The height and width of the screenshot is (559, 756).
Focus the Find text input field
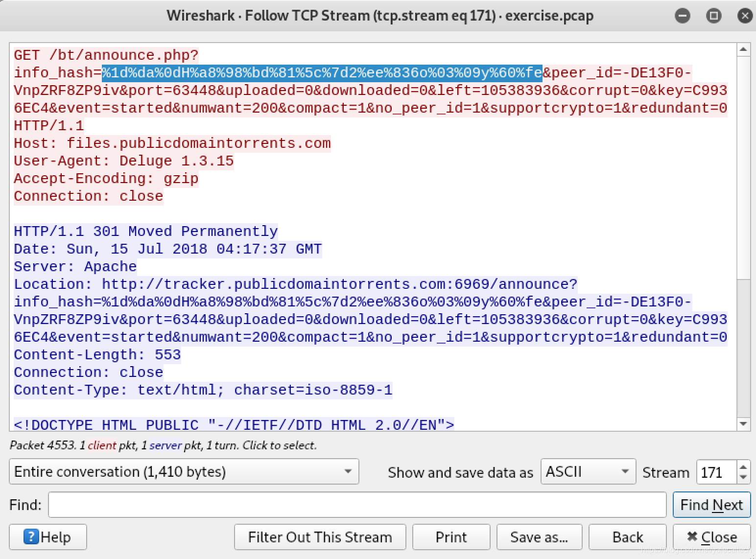click(x=357, y=505)
